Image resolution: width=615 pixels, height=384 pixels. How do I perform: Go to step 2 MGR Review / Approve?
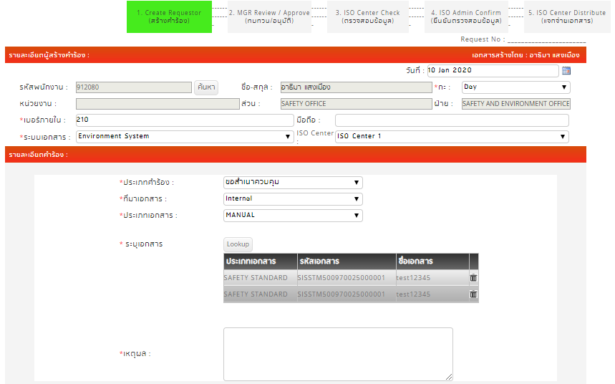pos(269,17)
